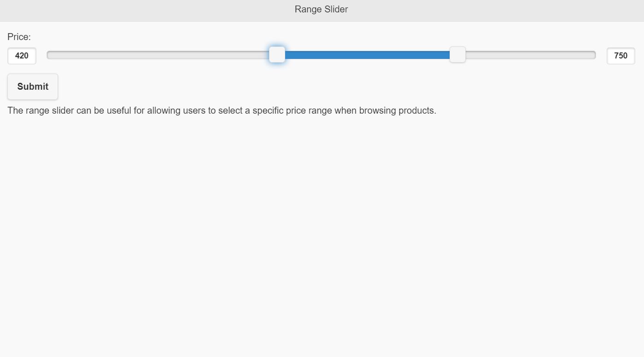Click the gray track right of the upper handle

pyautogui.click(x=530, y=54)
